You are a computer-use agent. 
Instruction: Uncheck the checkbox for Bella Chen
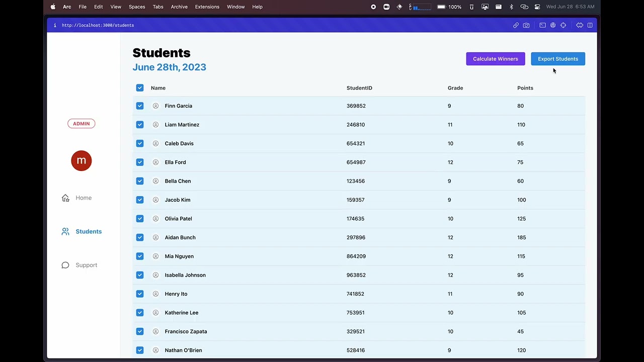click(140, 181)
